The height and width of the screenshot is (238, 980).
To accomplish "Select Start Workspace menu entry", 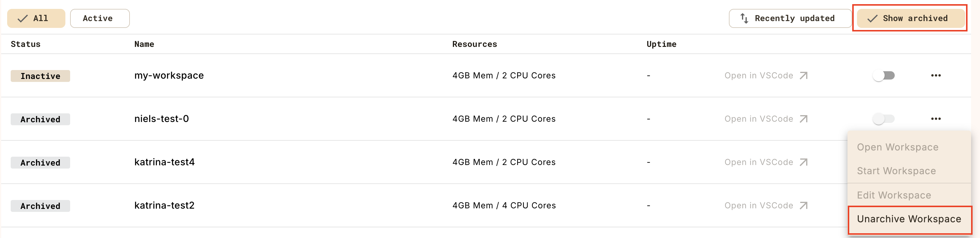I will (896, 171).
